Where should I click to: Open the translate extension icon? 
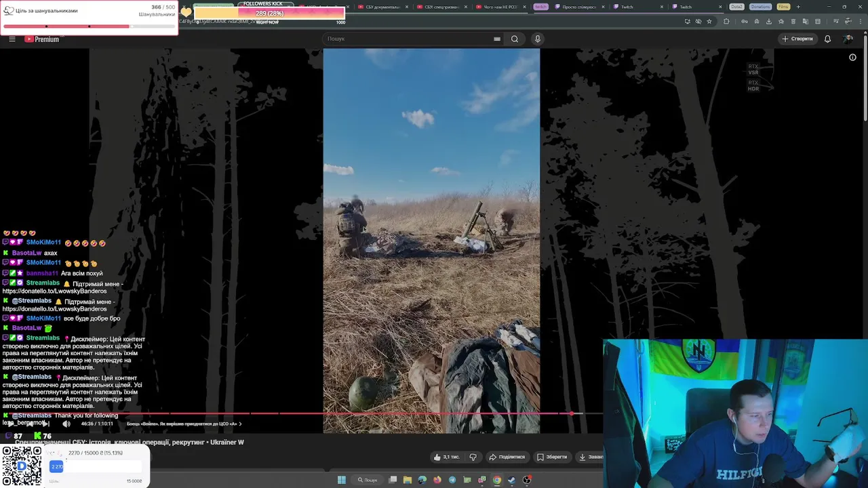click(806, 21)
